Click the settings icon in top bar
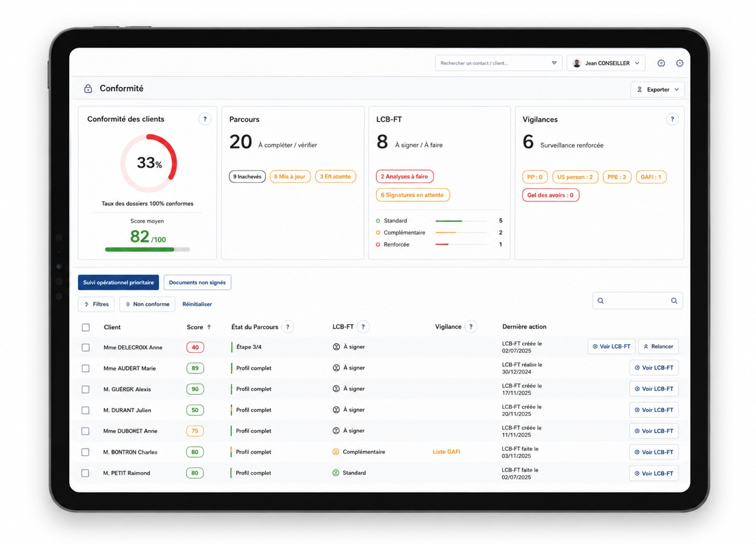This screenshot has width=756, height=544. click(x=661, y=63)
